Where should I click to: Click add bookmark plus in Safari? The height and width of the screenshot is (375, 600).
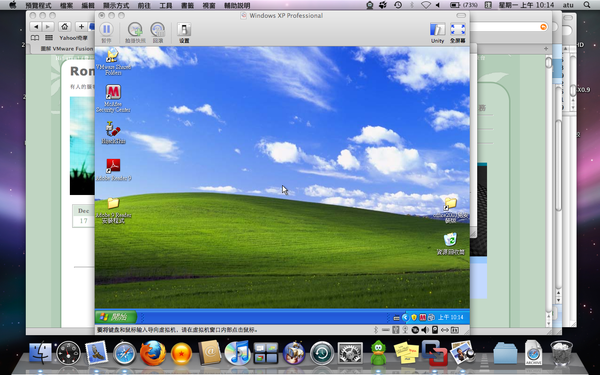[81, 26]
